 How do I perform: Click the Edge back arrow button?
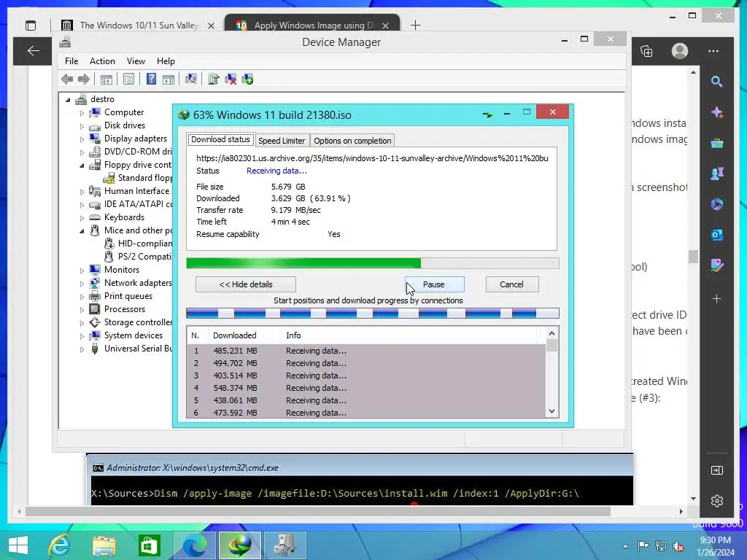(33, 51)
